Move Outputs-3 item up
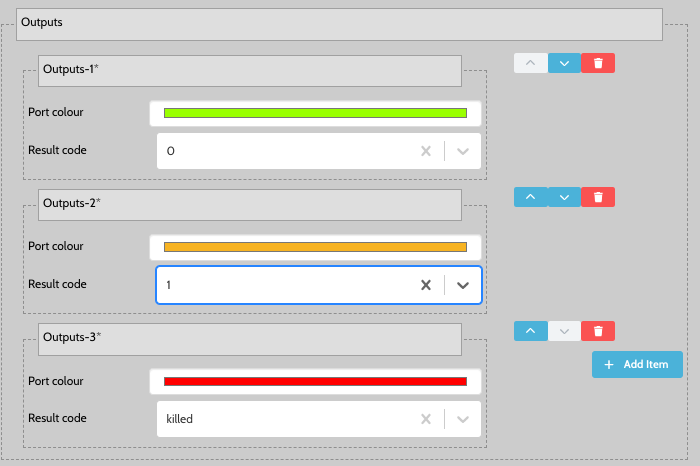 (x=530, y=331)
